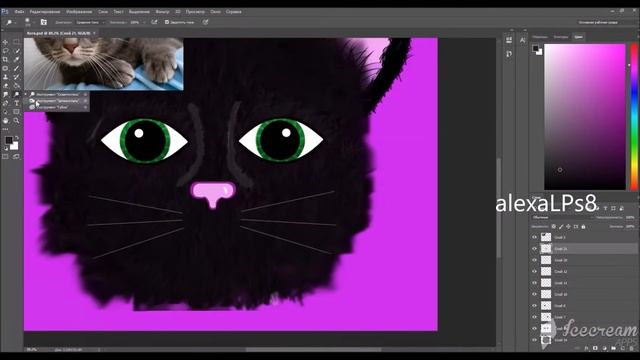Click the rainbow hue slider
Image resolution: width=640 pixels, height=360 pixels.
pyautogui.click(x=634, y=117)
